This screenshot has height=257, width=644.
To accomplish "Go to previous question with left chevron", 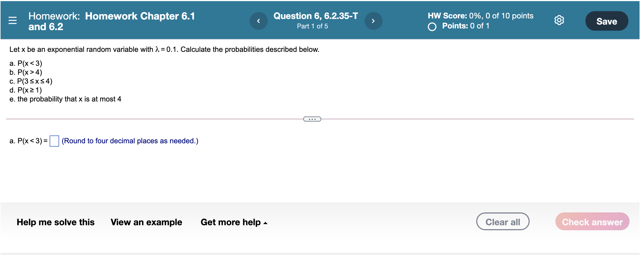I will click(258, 20).
